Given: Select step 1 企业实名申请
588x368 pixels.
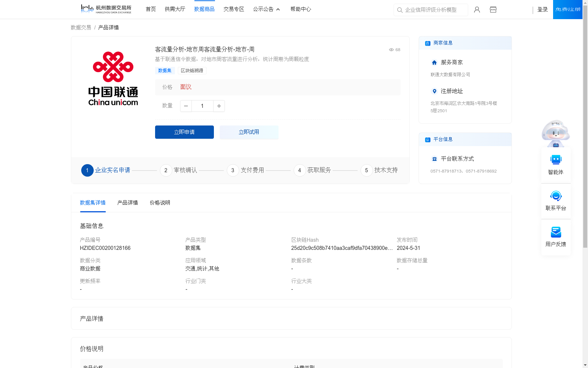Looking at the screenshot, I should click(x=106, y=170).
